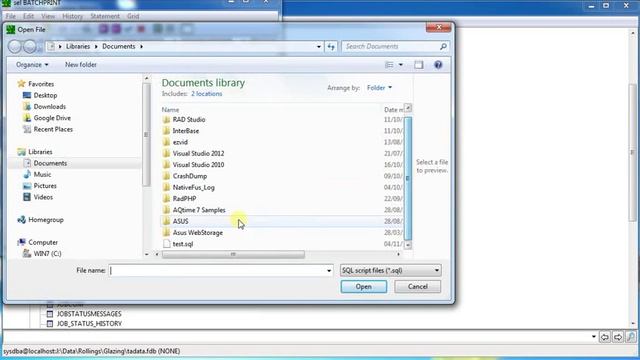640x360 pixels.
Task: Click the search magnifier in Search Documents
Action: point(443,47)
